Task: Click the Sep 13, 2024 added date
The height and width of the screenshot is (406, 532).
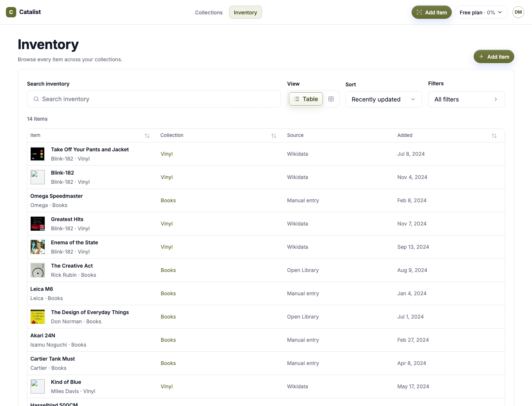Action: pyautogui.click(x=413, y=247)
